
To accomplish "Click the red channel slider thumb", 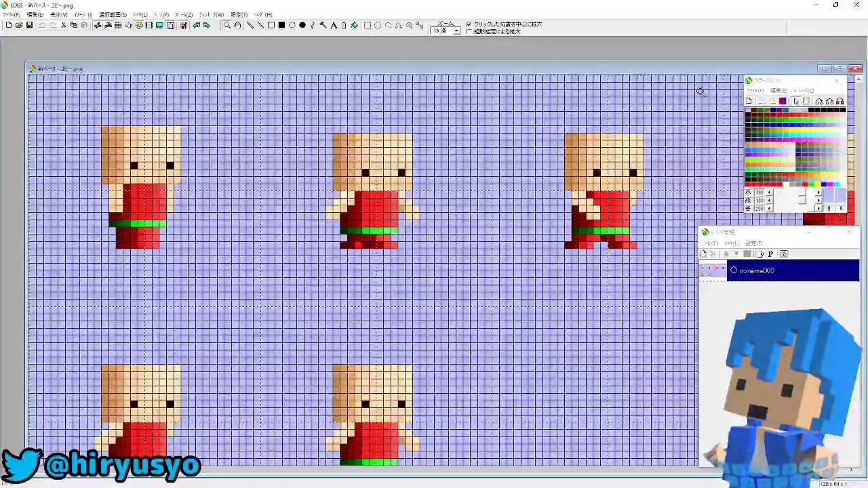I will (803, 192).
